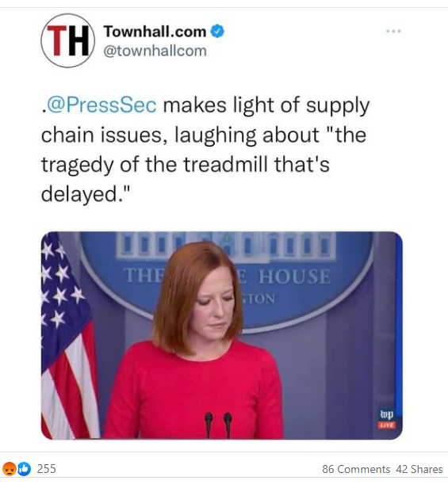This screenshot has width=448, height=488.
Task: Click the wp logo on video
Action: [x=386, y=414]
